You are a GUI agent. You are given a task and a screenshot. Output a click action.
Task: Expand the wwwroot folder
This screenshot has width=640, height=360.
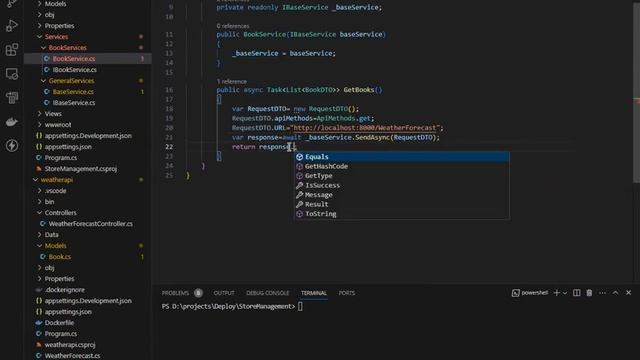[88, 124]
